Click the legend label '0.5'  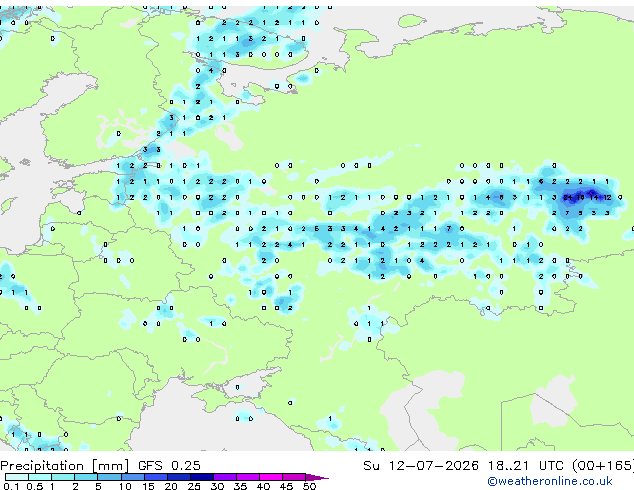click(34, 486)
